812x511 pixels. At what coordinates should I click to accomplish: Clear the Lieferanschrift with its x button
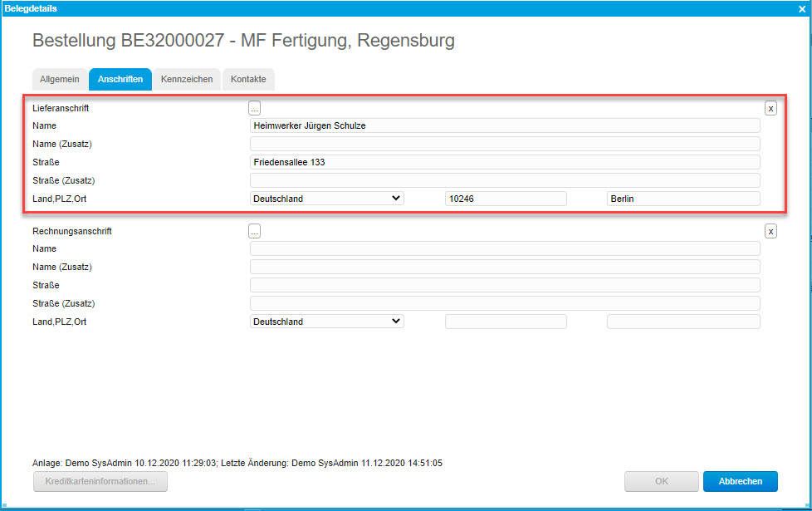(x=770, y=108)
